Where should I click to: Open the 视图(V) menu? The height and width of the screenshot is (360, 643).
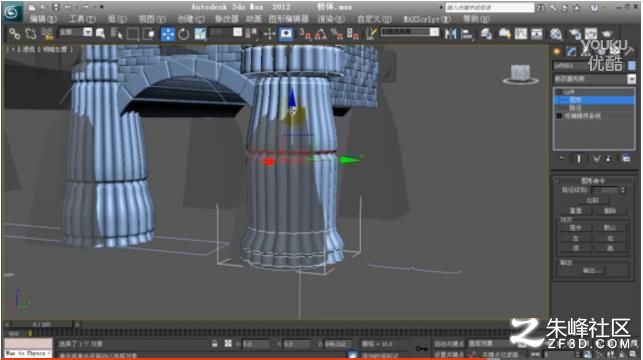[x=152, y=19]
